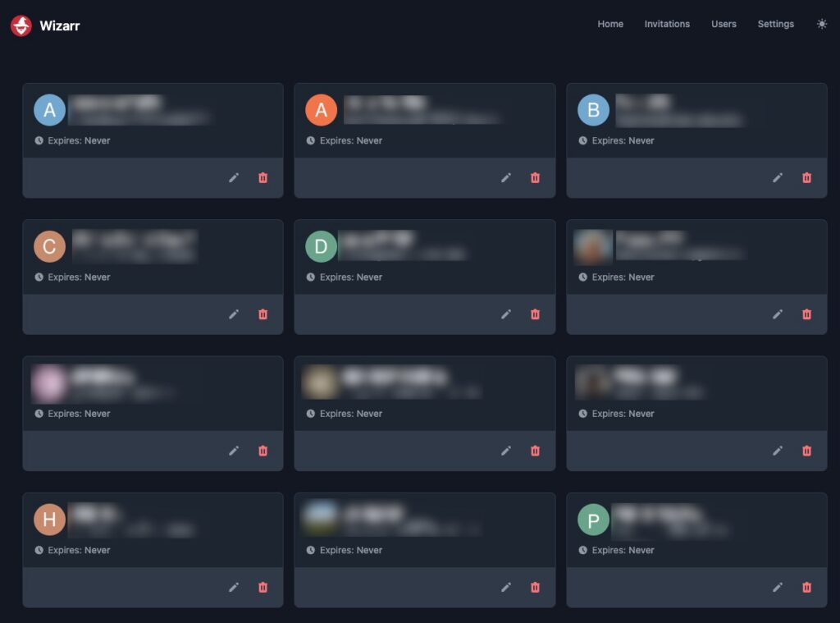This screenshot has width=840, height=623.
Task: Delete the user with P avatar
Action: pos(807,587)
